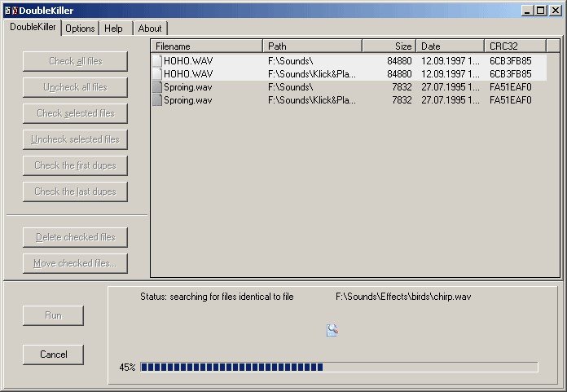Screen dimensions: 567x392
Task: Click the icon of the Sproing.wav Klick&Pla row
Action: 157,100
